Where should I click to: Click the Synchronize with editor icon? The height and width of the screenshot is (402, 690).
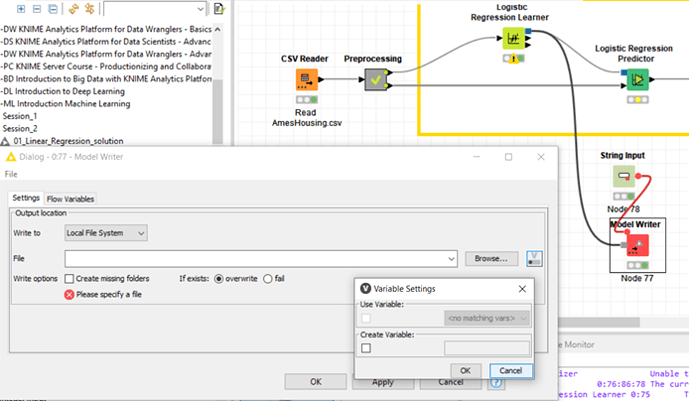tap(73, 9)
